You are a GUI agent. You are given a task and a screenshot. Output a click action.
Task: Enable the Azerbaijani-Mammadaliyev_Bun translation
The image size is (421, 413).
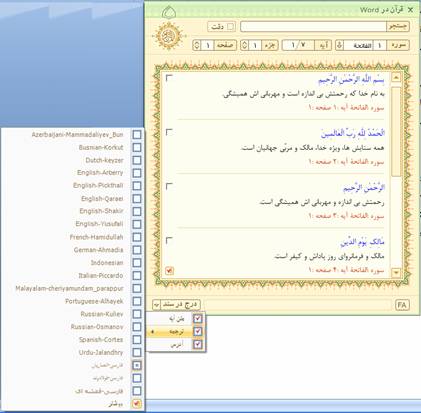coord(137,135)
